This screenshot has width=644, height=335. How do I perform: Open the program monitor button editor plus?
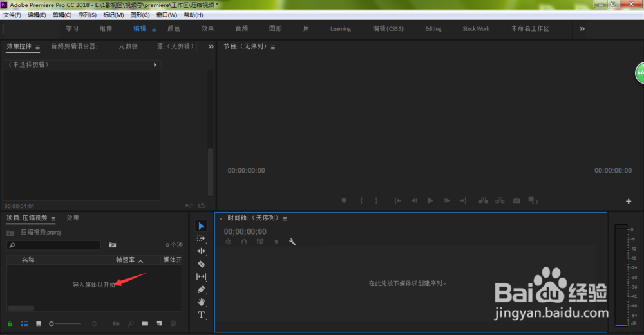click(x=629, y=202)
